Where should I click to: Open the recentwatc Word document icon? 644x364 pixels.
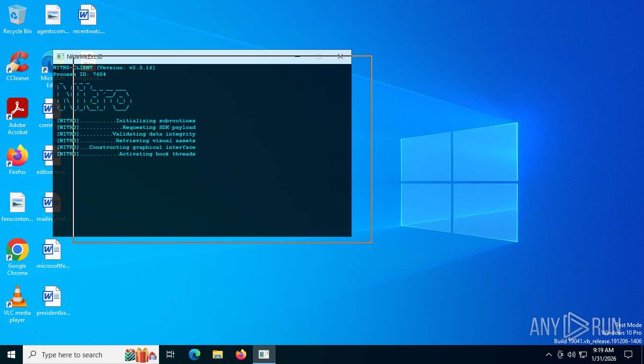click(88, 19)
